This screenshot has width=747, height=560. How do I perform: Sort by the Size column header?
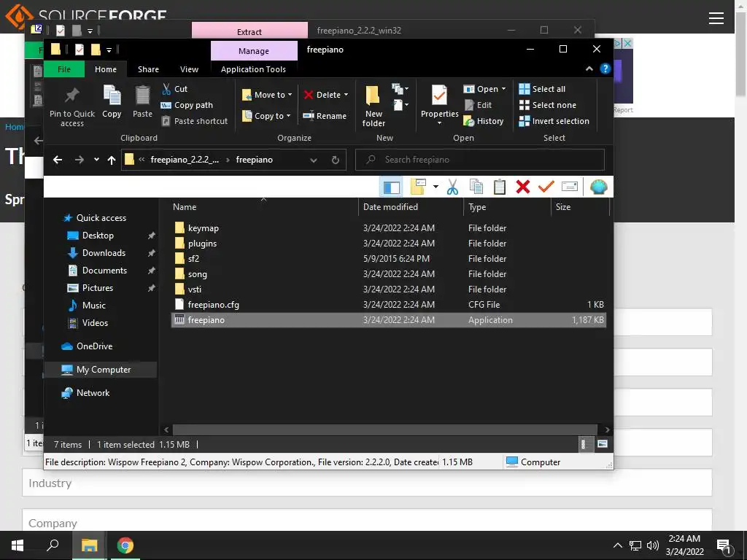click(x=579, y=207)
